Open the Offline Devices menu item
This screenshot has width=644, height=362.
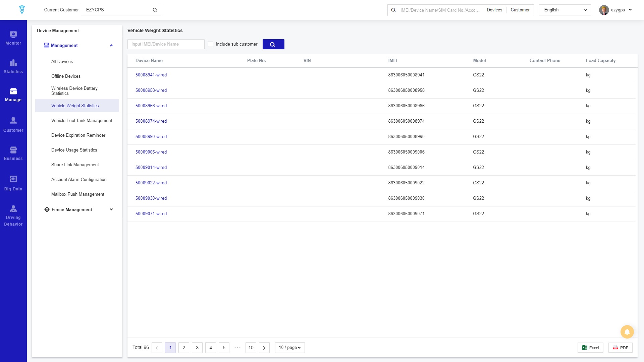66,76
